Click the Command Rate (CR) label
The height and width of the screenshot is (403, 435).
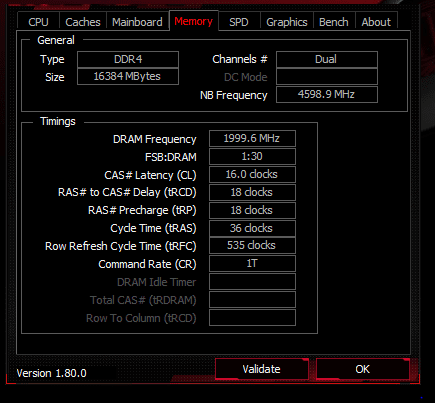[x=147, y=264]
